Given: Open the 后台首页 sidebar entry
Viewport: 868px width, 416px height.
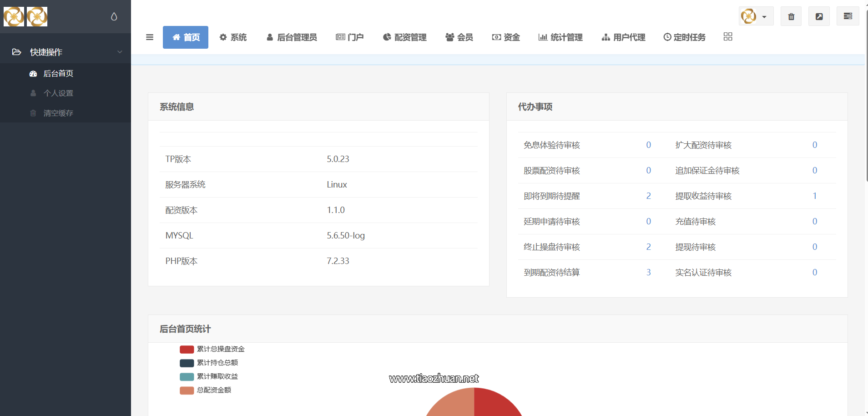Looking at the screenshot, I should point(58,73).
